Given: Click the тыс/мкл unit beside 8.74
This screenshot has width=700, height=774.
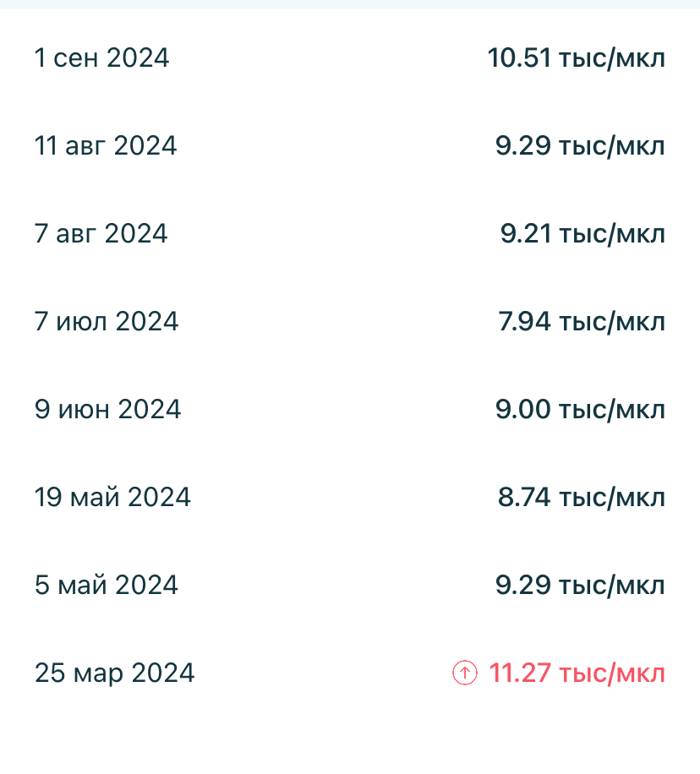Looking at the screenshot, I should (x=612, y=498).
